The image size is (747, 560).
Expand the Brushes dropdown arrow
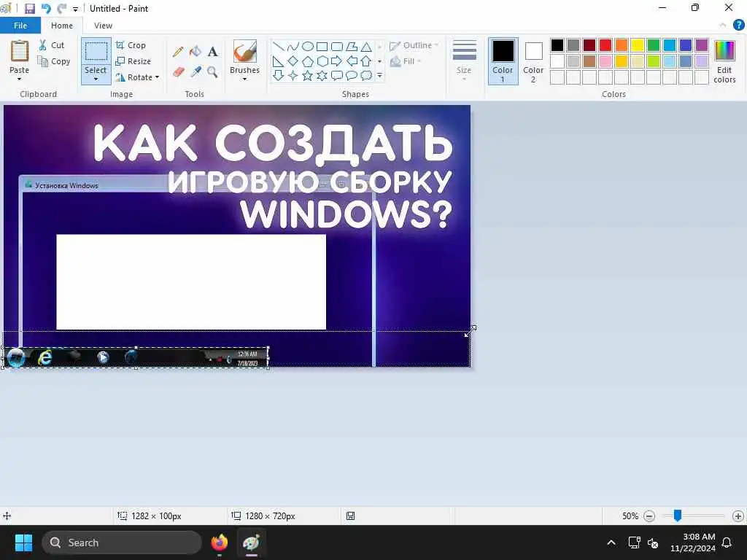pos(245,79)
